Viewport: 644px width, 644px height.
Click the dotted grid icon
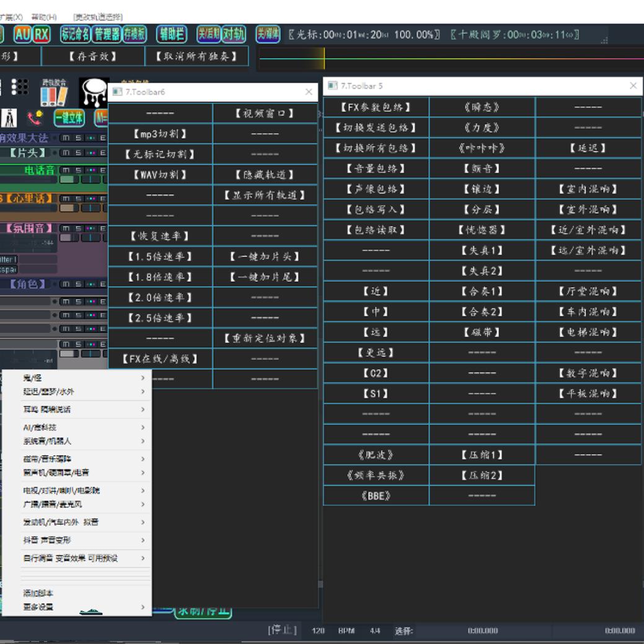(x=19, y=87)
